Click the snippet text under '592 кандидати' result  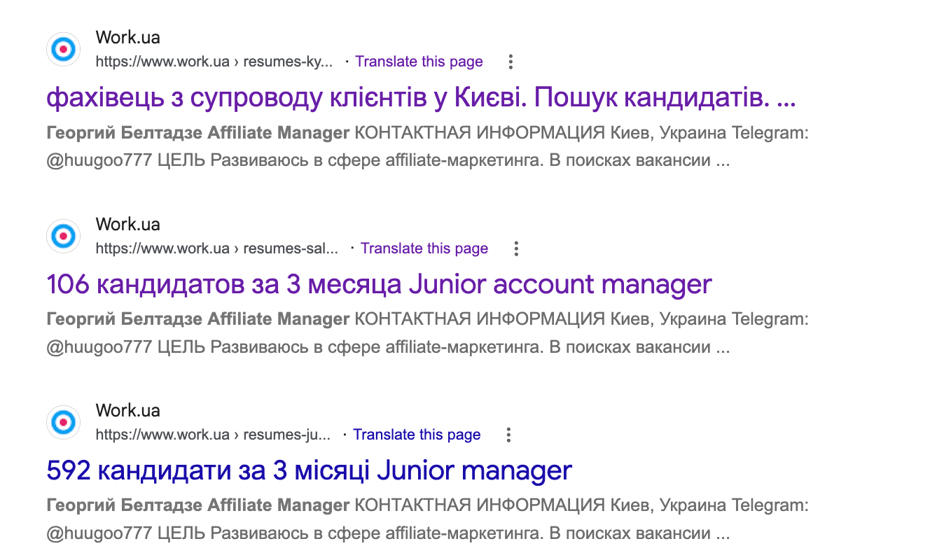[x=428, y=519]
